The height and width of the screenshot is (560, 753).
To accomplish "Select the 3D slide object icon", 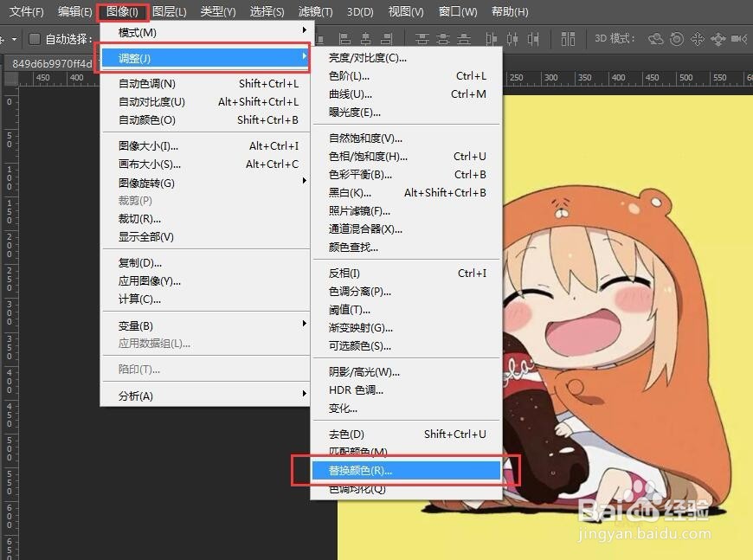I will (x=718, y=39).
